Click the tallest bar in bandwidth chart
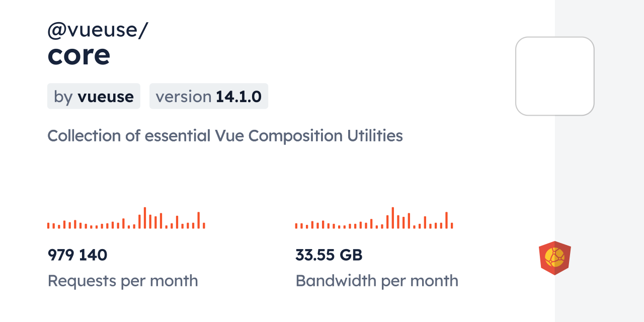The height and width of the screenshot is (322, 644). tap(392, 218)
